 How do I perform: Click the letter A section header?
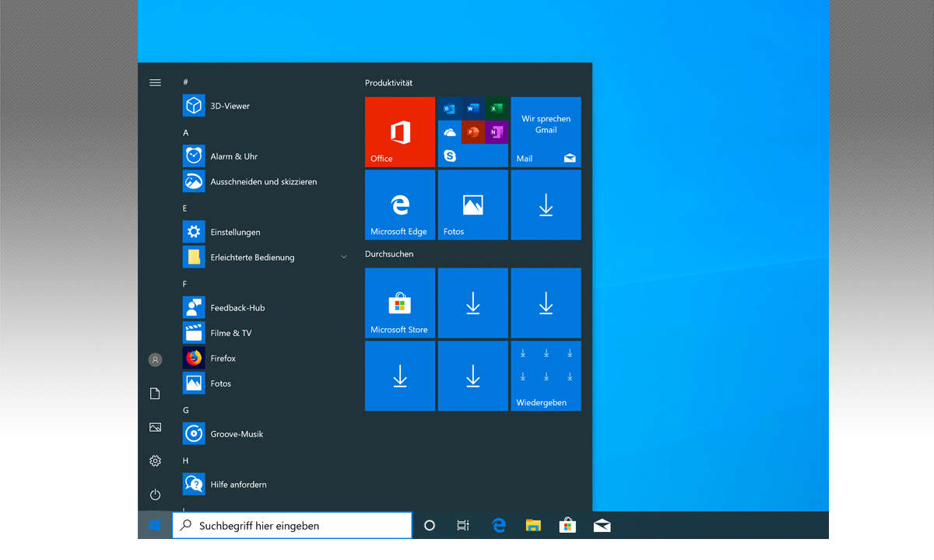(186, 133)
